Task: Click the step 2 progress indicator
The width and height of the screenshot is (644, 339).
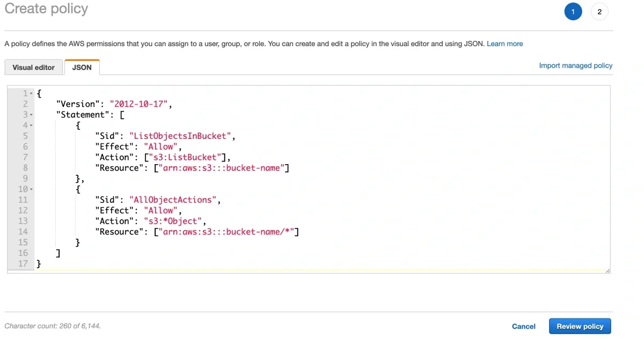Action: click(x=599, y=11)
